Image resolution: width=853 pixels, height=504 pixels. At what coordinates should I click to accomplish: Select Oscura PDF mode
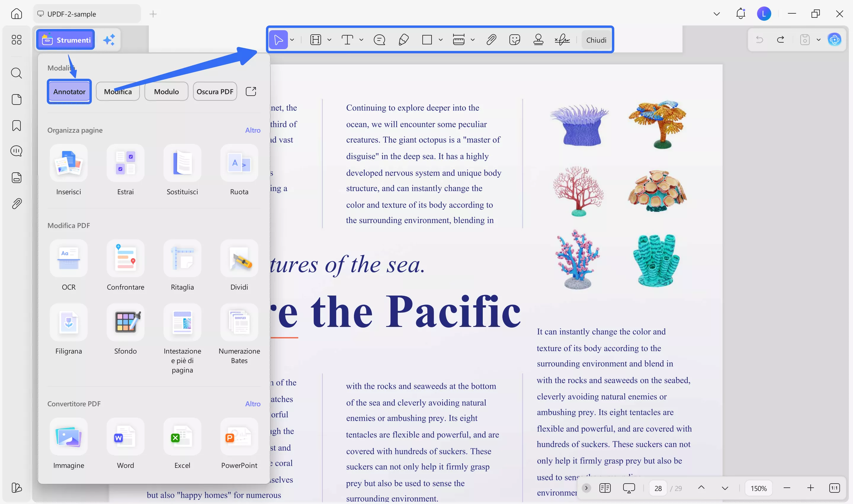click(x=215, y=92)
